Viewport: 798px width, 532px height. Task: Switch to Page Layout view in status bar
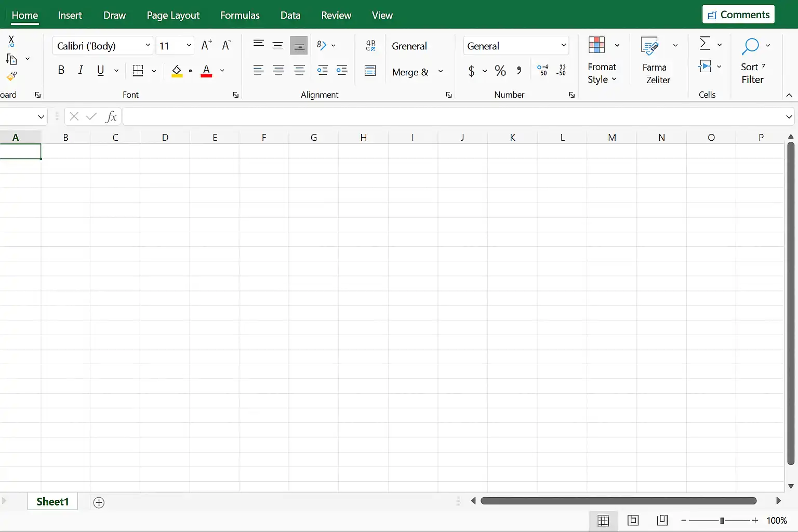coord(633,520)
